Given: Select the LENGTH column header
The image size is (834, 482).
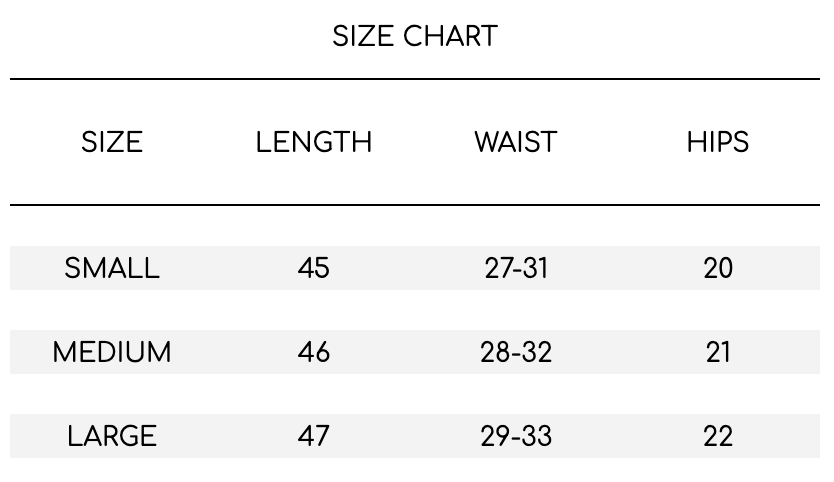Looking at the screenshot, I should tap(314, 142).
